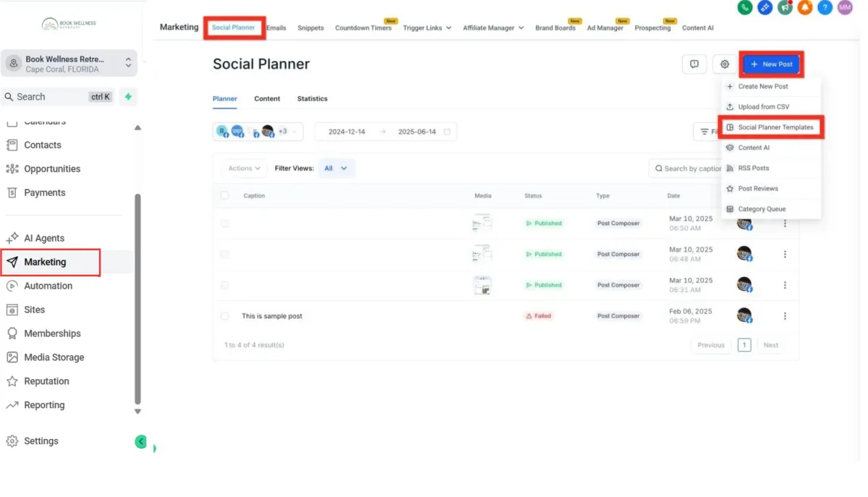Tick the select-all checkbox in table header
868x497 pixels.
click(x=224, y=195)
